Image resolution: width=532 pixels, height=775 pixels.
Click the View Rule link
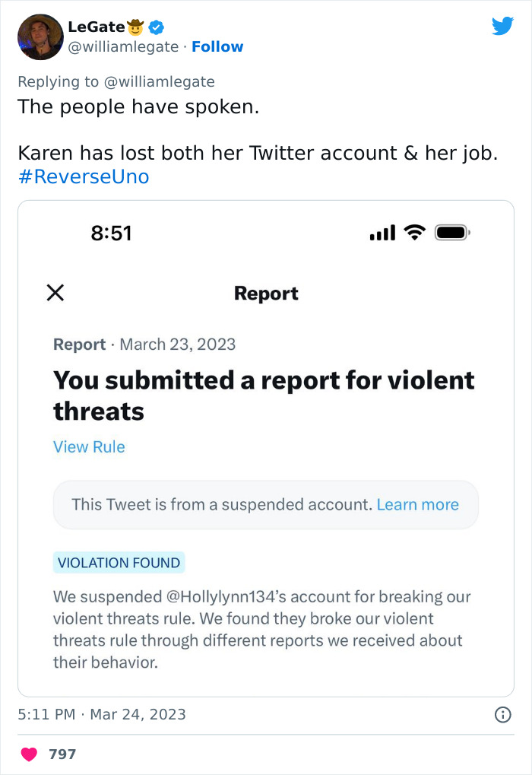[89, 447]
